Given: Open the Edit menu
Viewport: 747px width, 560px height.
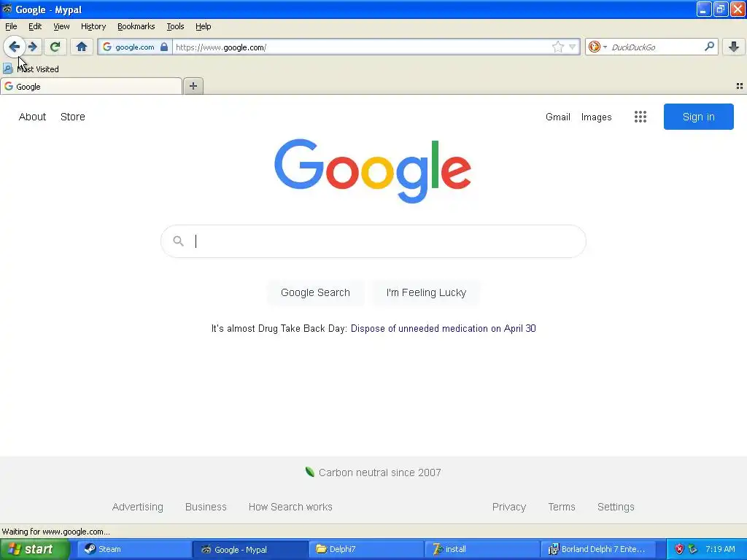Looking at the screenshot, I should (x=35, y=26).
